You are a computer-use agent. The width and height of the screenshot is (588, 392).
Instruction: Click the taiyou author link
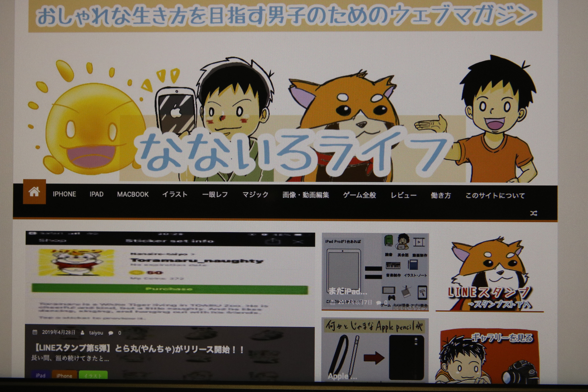pos(96,333)
